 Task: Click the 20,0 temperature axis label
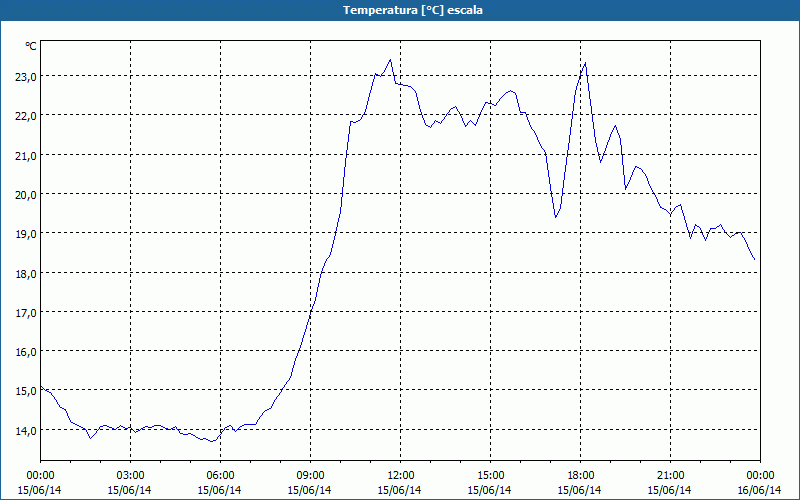click(26, 194)
